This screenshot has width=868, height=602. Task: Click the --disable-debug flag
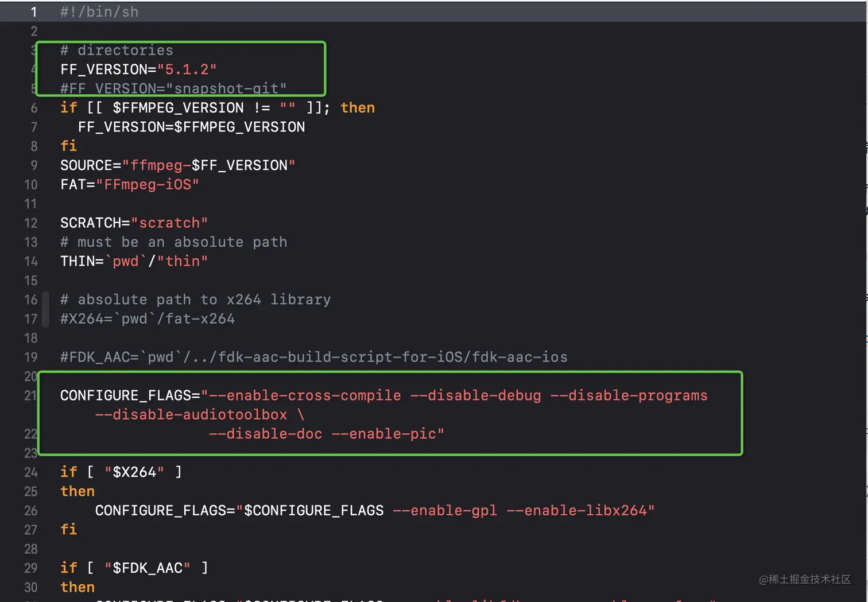point(475,395)
